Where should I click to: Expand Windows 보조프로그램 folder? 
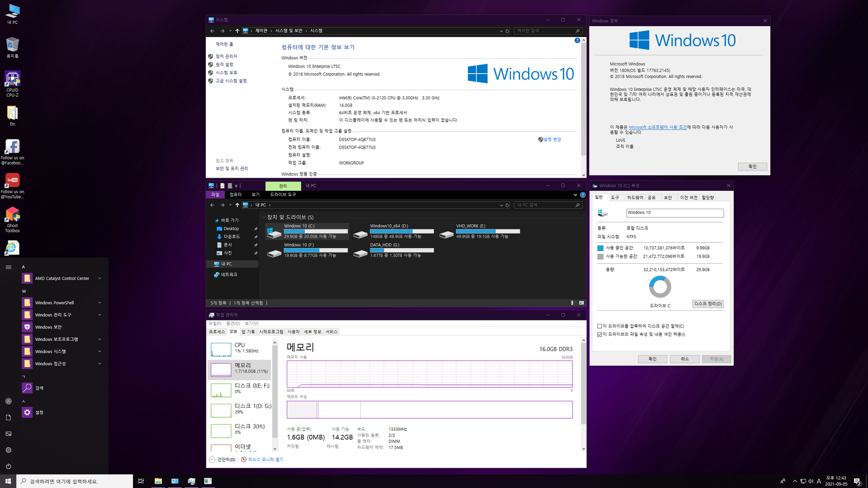point(63,339)
